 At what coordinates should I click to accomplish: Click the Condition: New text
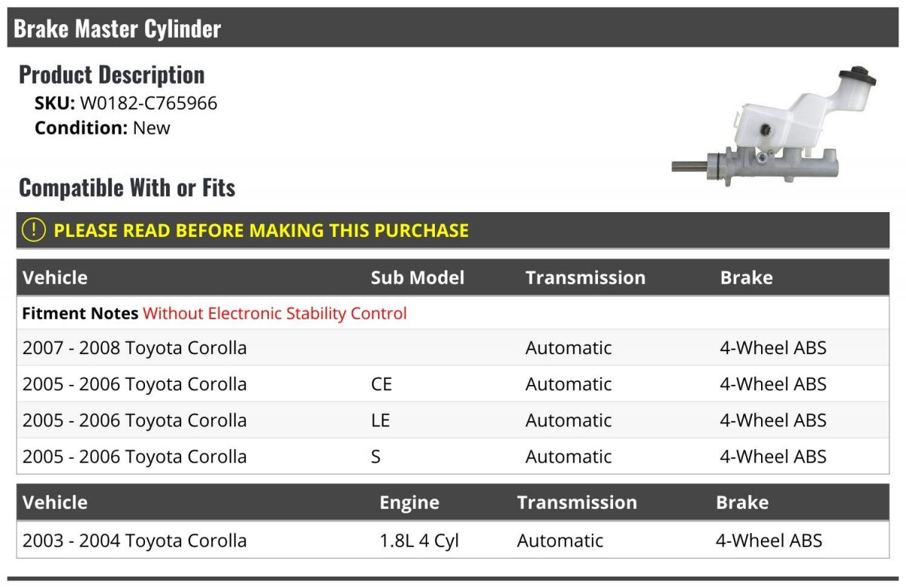[103, 128]
